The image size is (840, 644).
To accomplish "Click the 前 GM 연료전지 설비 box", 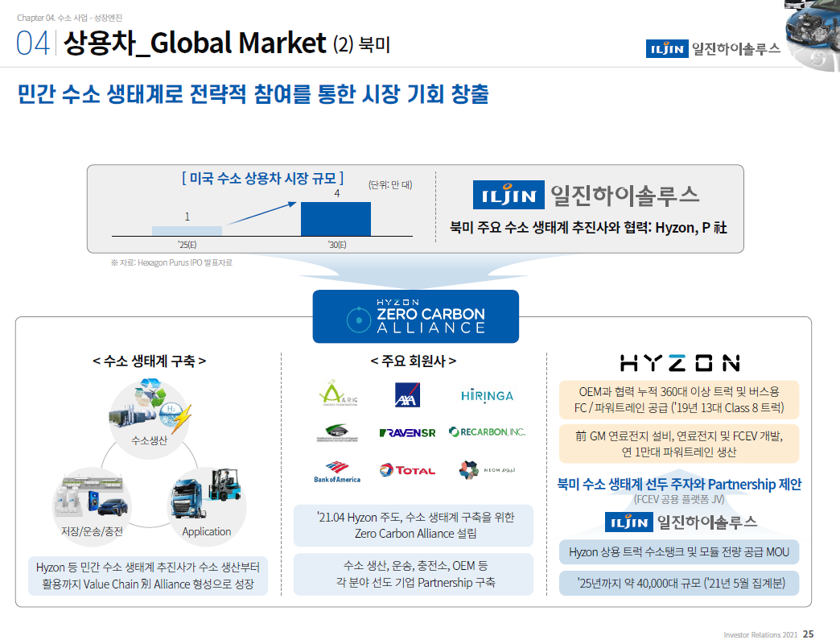I will [x=679, y=444].
